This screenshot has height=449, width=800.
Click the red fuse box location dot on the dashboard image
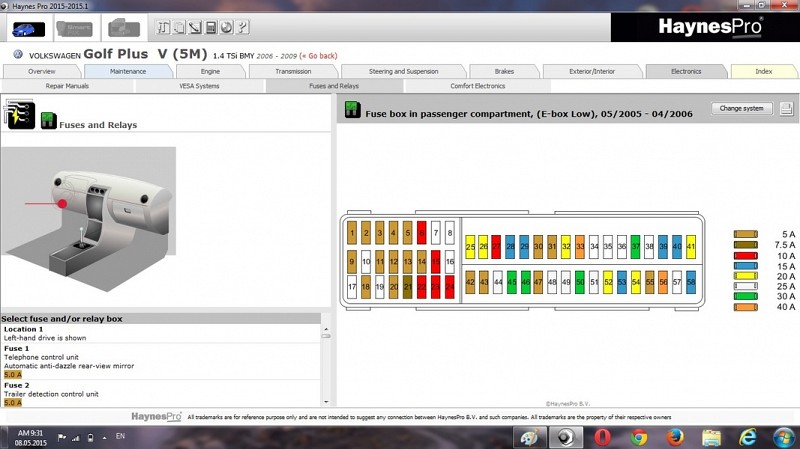click(x=62, y=204)
